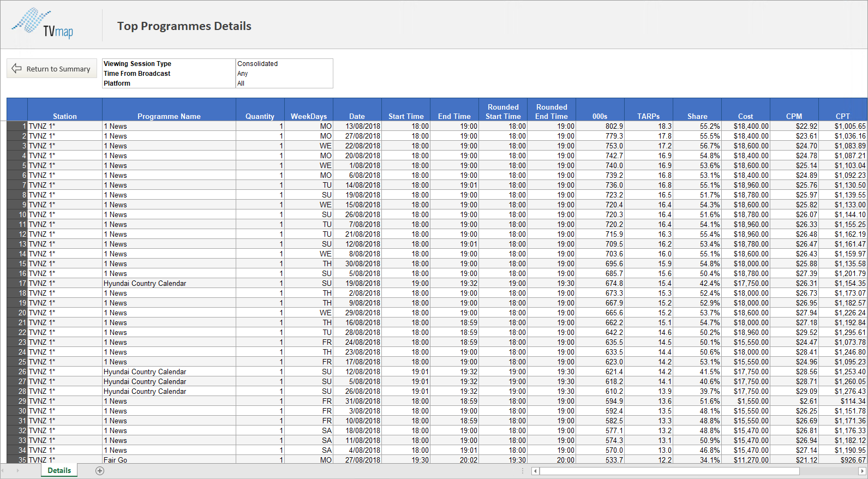
Task: Click the TVmap logo
Action: pos(43,23)
